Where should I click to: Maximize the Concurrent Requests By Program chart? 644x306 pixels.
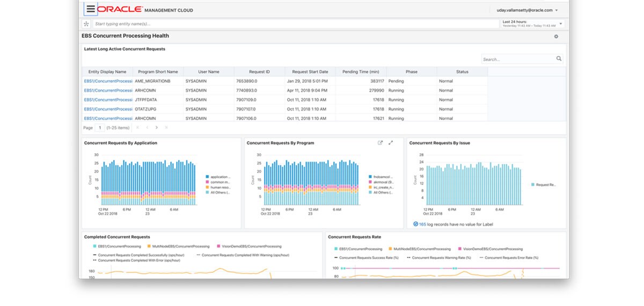click(x=391, y=143)
